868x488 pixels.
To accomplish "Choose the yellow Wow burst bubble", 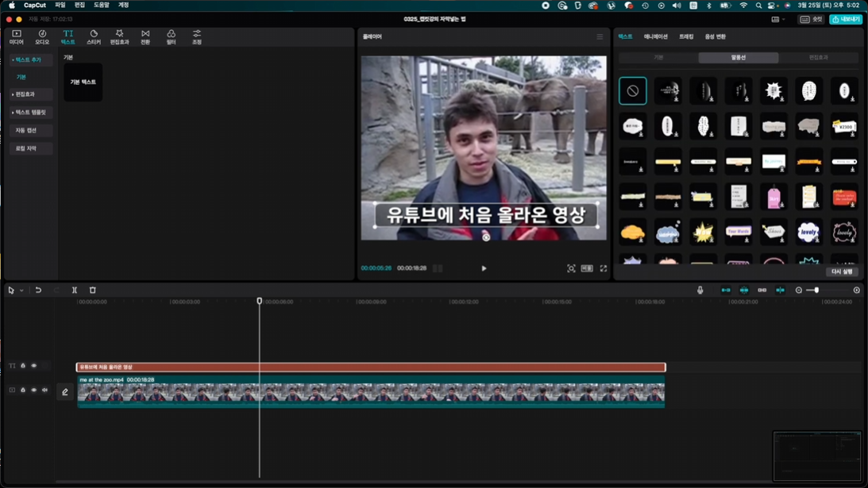I will (703, 232).
